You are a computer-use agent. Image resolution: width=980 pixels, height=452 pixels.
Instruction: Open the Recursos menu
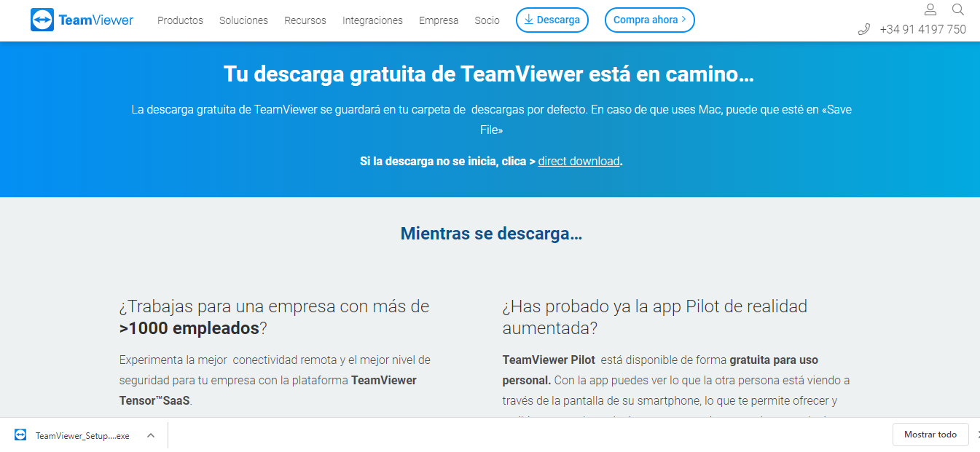[305, 20]
